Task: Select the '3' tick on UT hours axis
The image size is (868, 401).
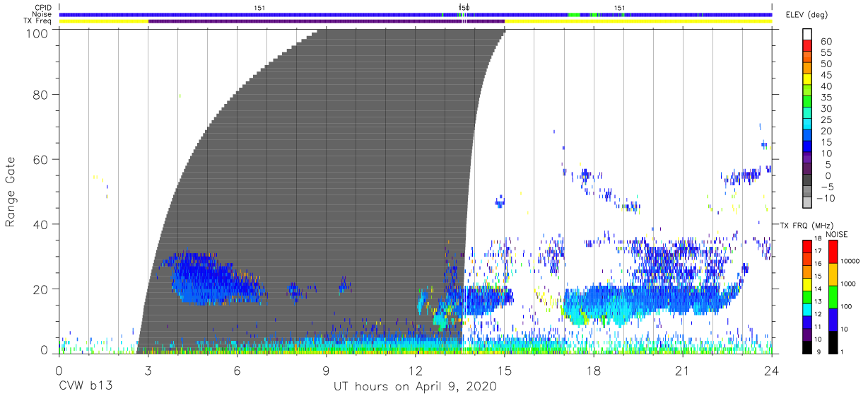Action: pyautogui.click(x=148, y=371)
